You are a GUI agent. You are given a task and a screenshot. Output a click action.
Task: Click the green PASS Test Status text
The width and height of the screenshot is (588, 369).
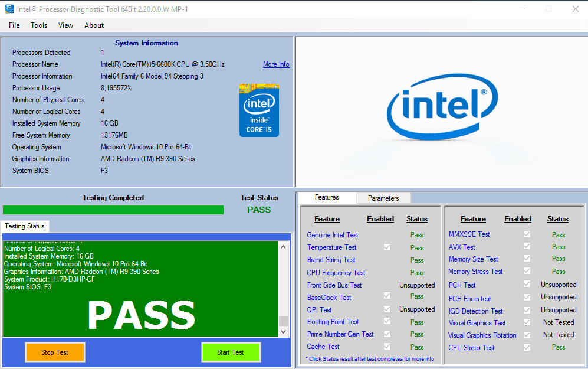pos(259,210)
